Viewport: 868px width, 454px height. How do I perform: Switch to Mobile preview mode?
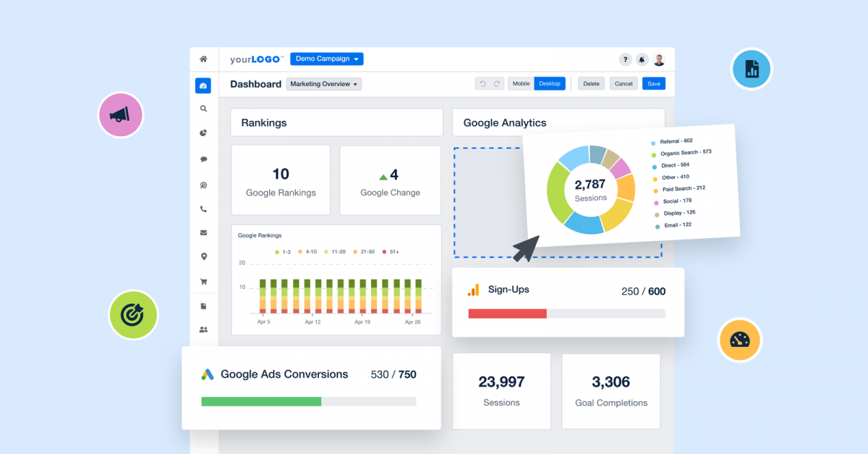point(521,83)
